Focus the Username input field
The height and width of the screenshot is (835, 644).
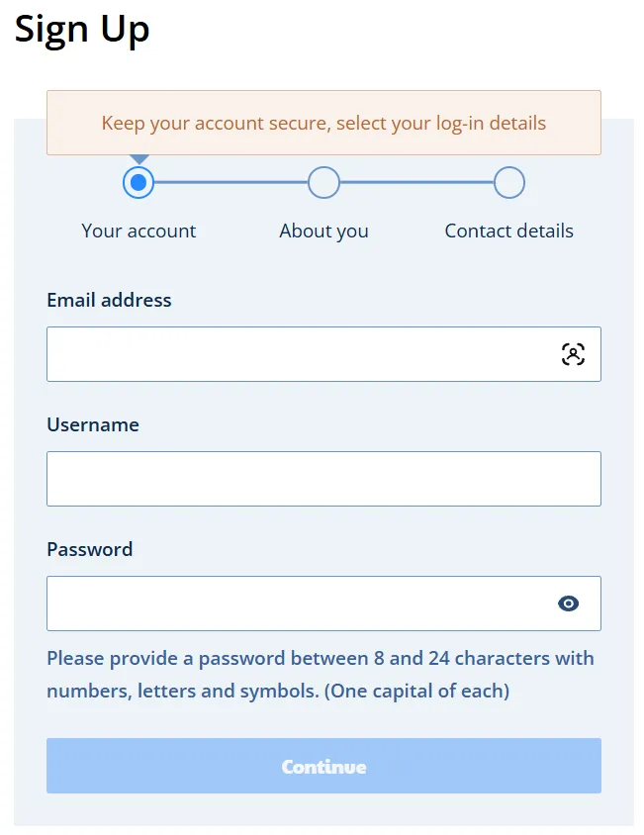[323, 479]
